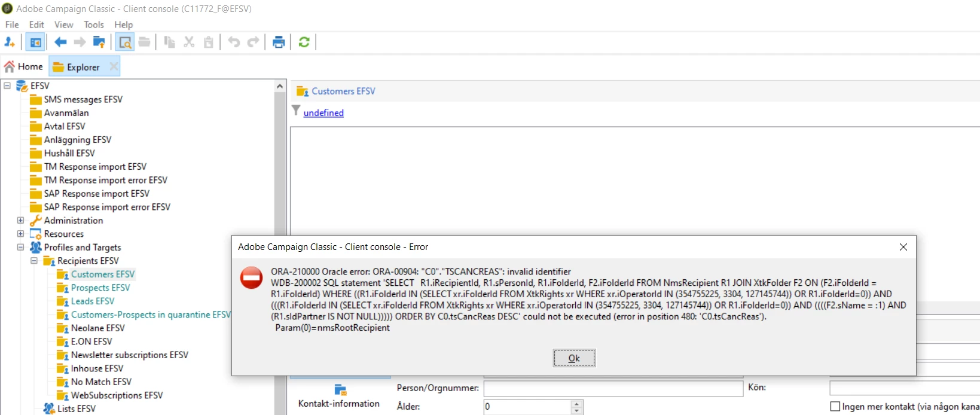The width and height of the screenshot is (980, 415).
Task: Close the error dialog with X
Action: click(903, 247)
